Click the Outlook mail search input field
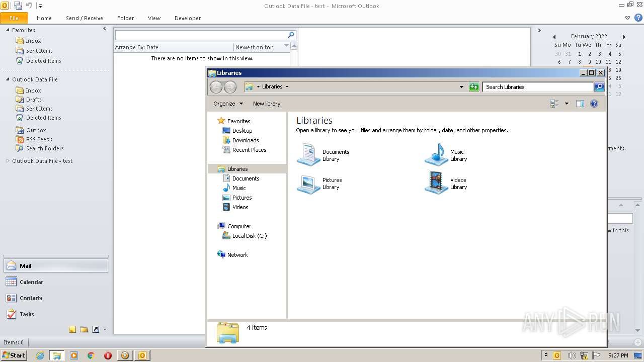The width and height of the screenshot is (644, 362). point(201,35)
